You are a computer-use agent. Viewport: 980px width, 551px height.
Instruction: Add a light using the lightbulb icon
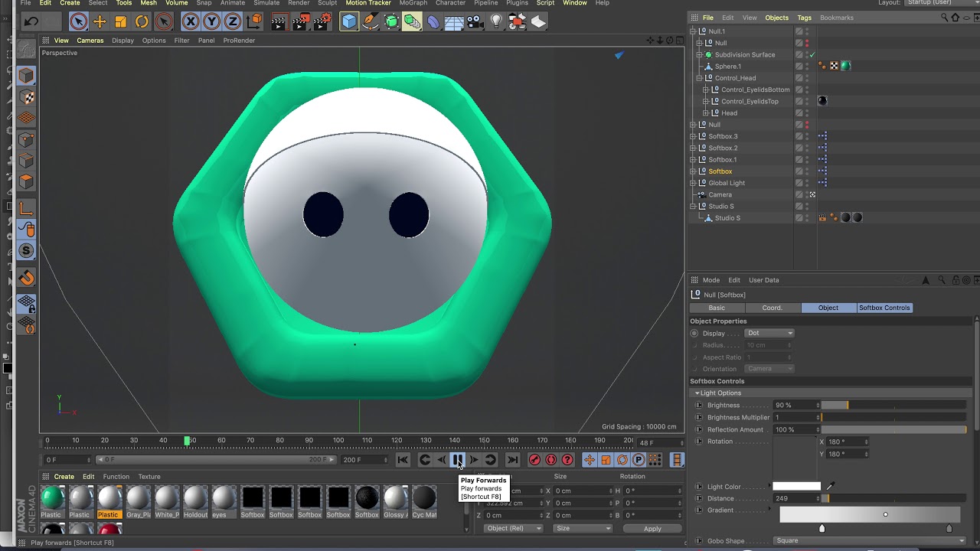point(496,22)
